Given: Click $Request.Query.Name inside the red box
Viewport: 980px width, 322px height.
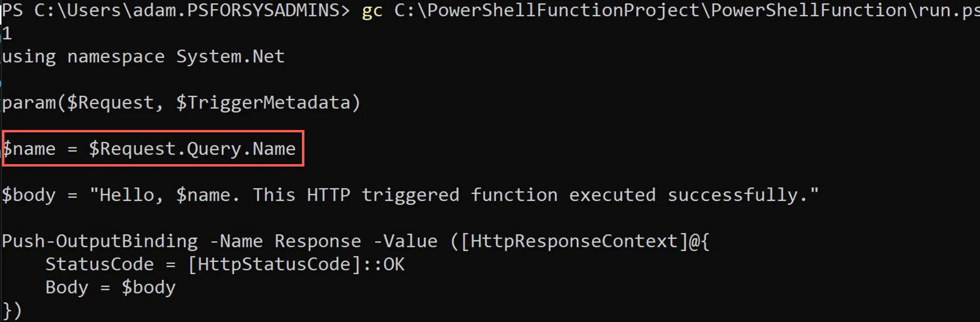Looking at the screenshot, I should 192,149.
